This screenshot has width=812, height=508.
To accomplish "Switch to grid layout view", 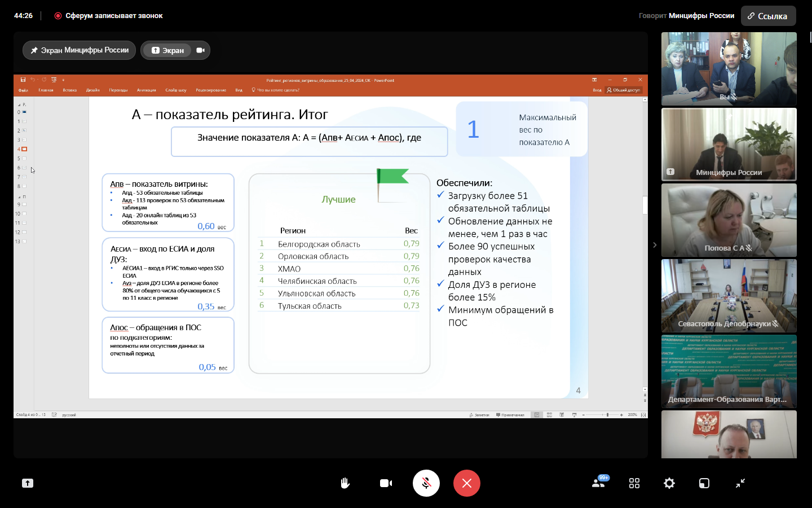I will (634, 483).
